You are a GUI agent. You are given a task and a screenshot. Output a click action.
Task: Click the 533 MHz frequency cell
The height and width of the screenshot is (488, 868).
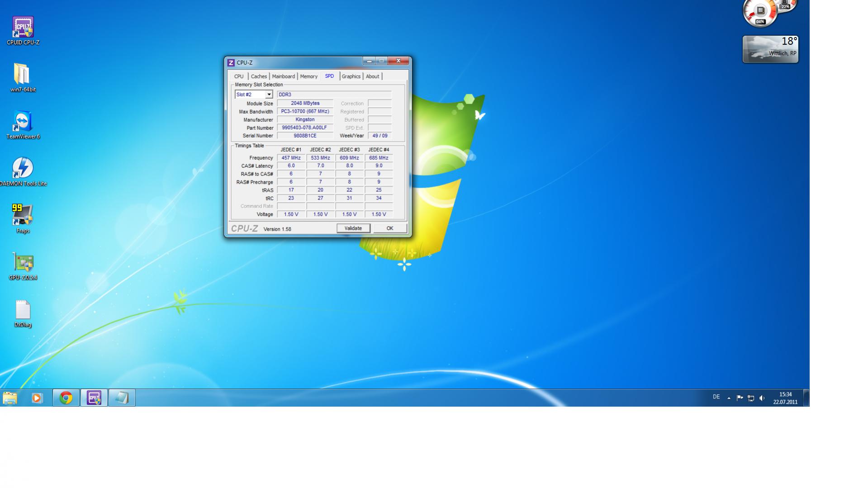click(321, 158)
